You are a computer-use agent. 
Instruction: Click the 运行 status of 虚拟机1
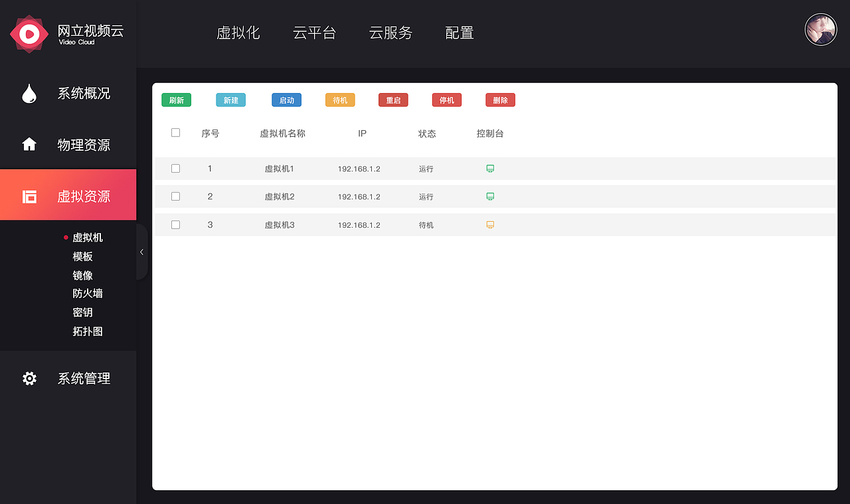coord(426,169)
